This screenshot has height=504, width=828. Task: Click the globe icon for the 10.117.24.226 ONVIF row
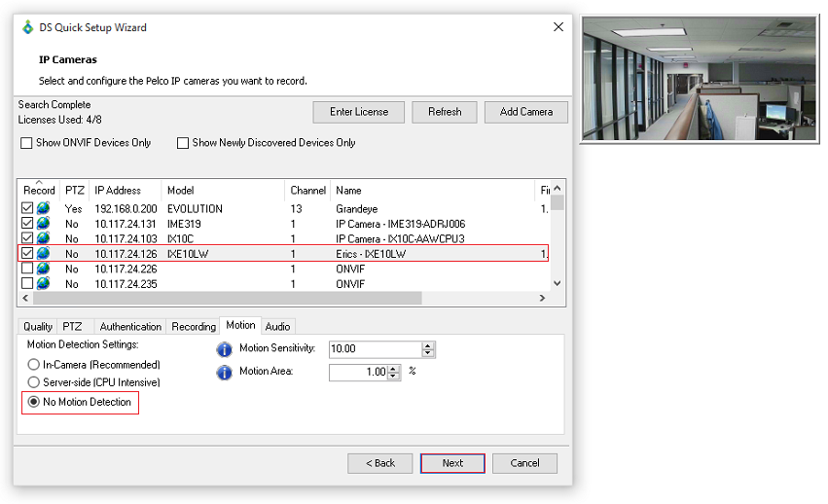pyautogui.click(x=43, y=269)
